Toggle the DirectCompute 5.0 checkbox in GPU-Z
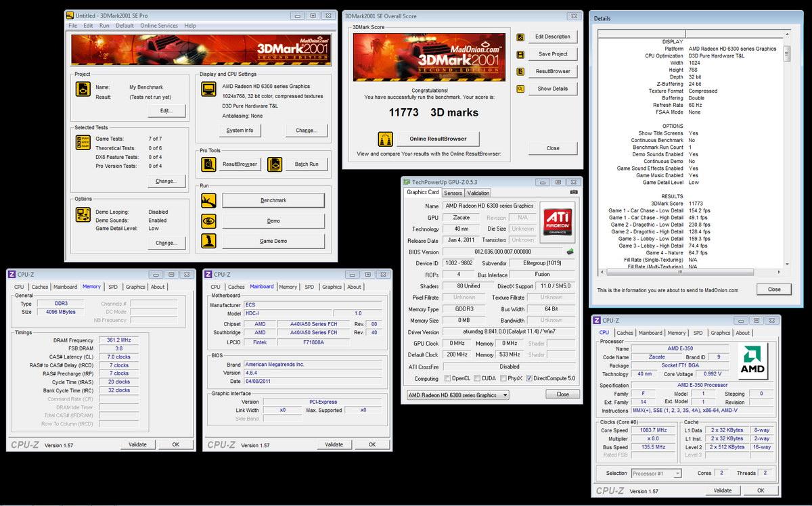Image resolution: width=812 pixels, height=506 pixels. (530, 379)
